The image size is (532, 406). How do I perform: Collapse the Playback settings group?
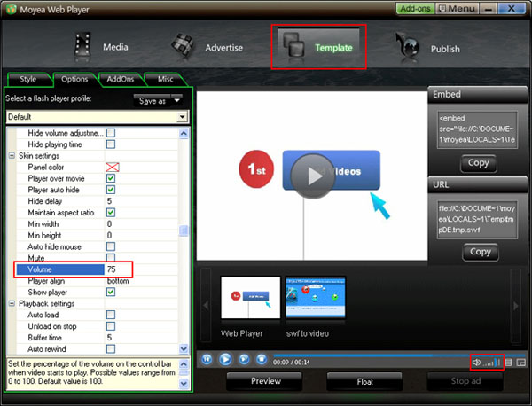click(12, 303)
